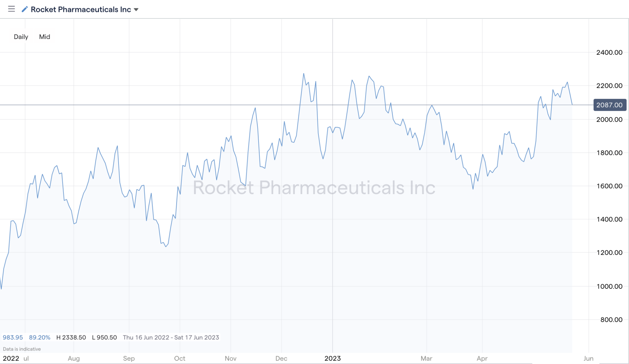Click the 2022 year label on time axis
This screenshot has height=364, width=629.
(11, 358)
